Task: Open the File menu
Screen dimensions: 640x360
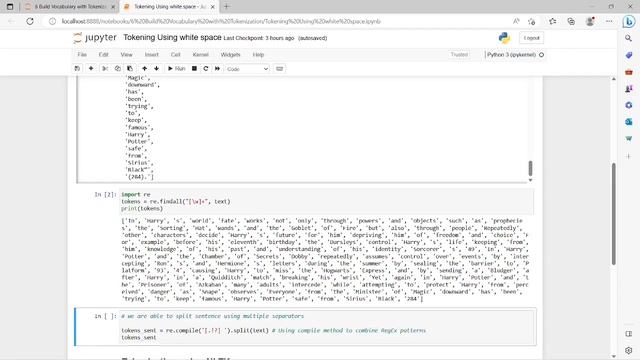Action: pyautogui.click(x=82, y=55)
